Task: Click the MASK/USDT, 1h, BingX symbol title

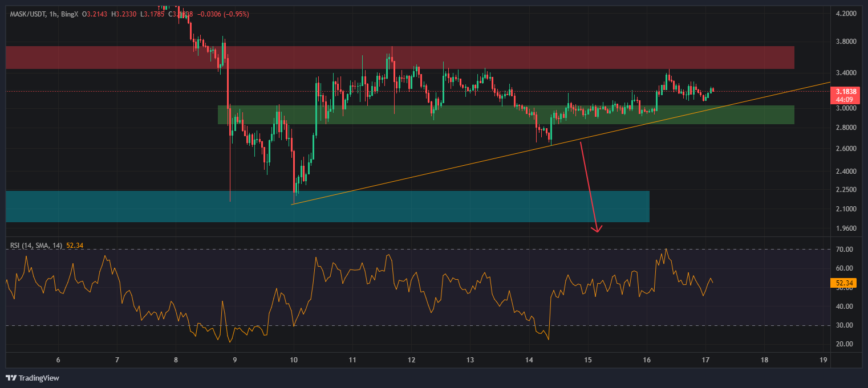Action: 44,14
